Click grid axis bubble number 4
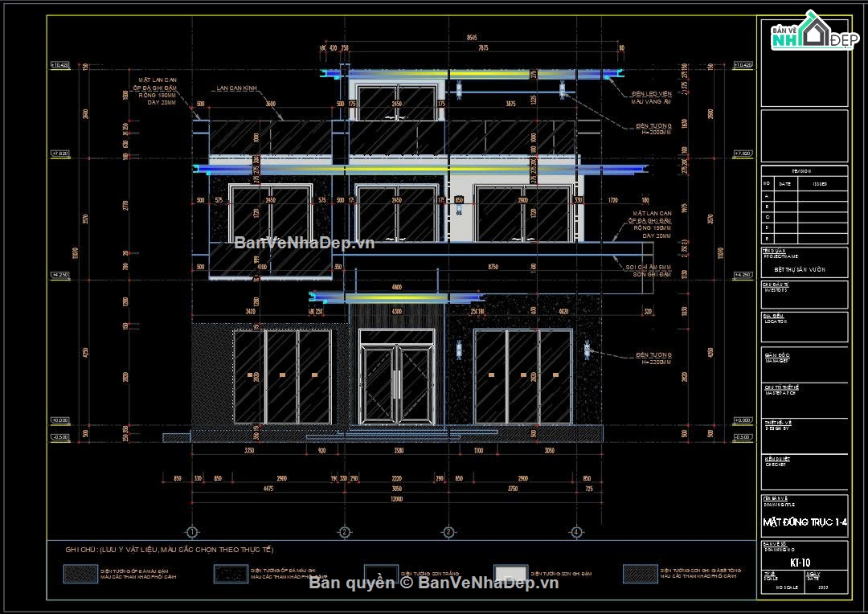868x614 pixels. tap(576, 532)
